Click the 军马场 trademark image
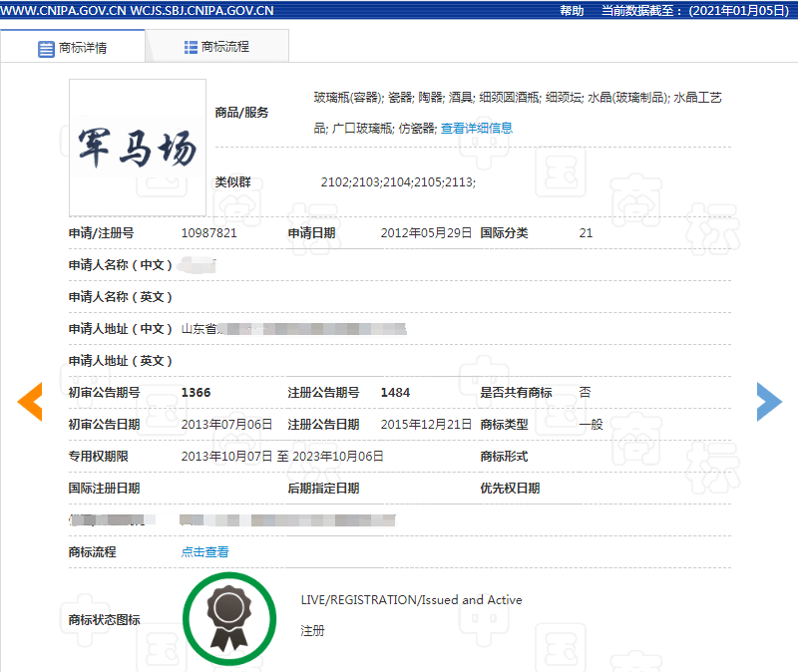Viewport: 798px width, 672px height. click(x=138, y=148)
